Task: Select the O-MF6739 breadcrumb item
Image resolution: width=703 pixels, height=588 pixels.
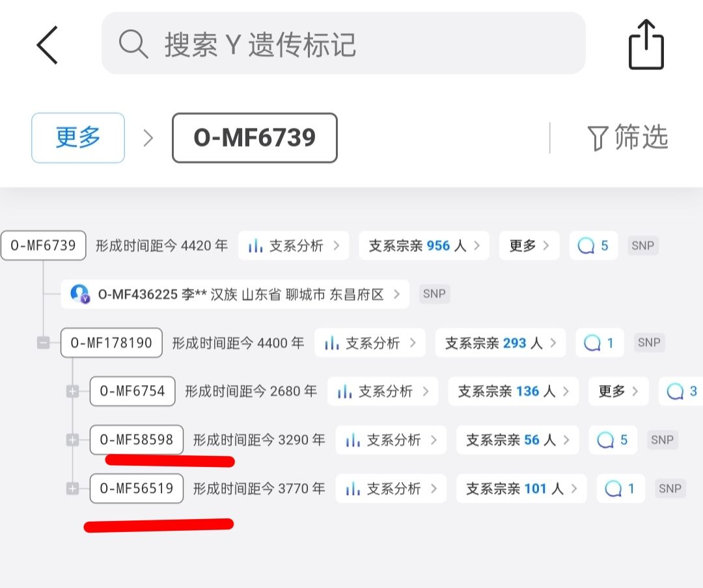Action: [255, 138]
